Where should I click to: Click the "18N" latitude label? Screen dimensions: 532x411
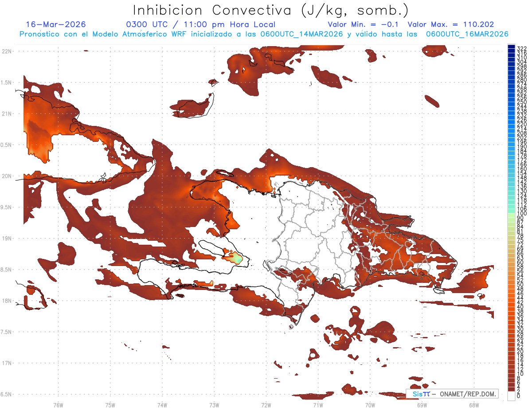6,301
